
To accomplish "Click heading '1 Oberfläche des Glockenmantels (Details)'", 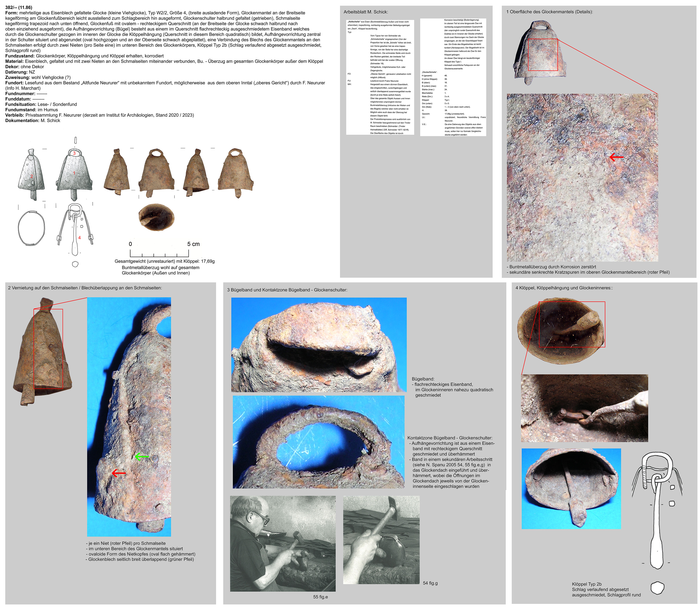I will (x=549, y=12).
